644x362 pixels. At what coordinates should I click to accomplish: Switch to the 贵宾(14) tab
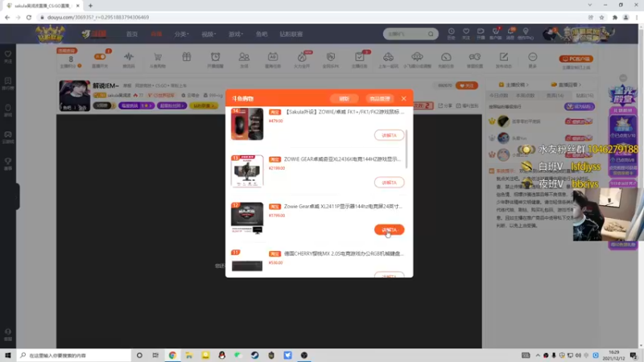point(555,95)
